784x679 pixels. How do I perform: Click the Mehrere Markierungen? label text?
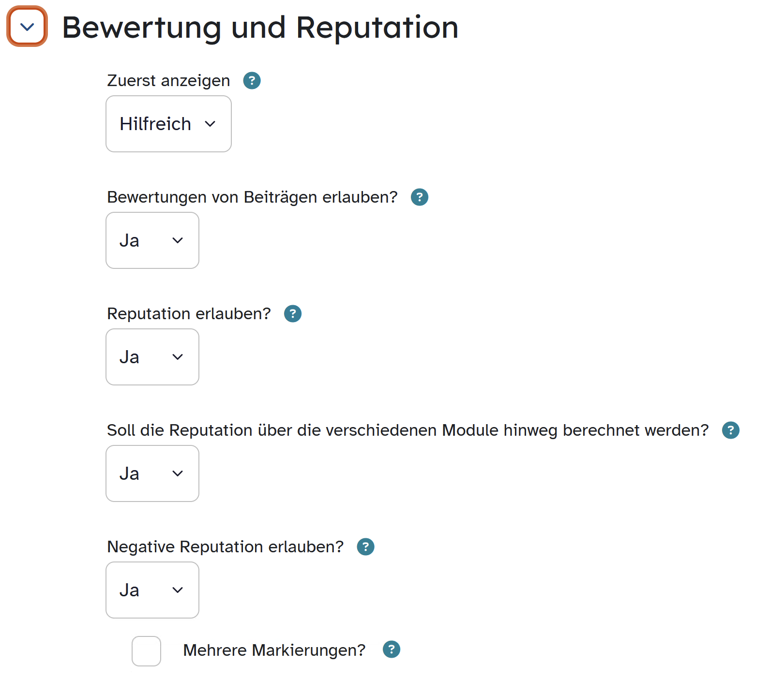coord(274,650)
